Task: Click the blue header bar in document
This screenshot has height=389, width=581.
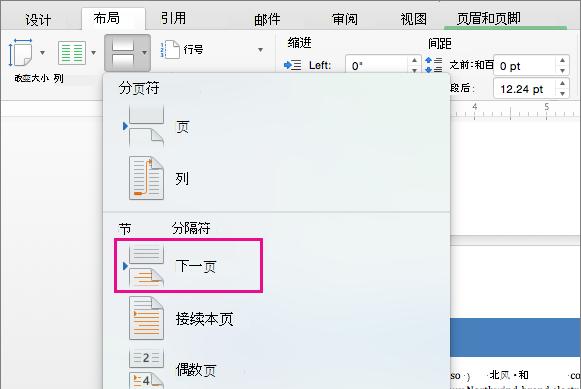Action: 515,337
